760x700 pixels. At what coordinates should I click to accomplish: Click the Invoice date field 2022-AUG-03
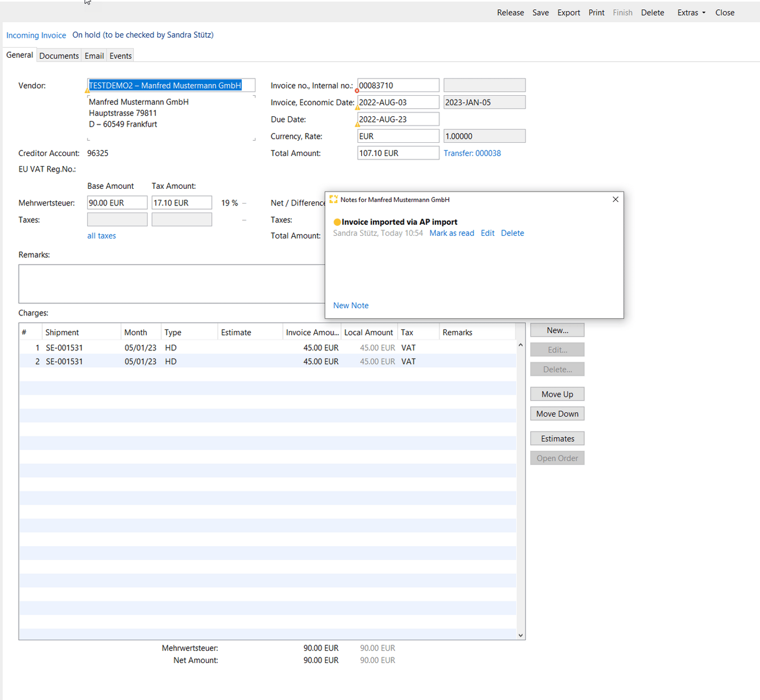point(398,102)
